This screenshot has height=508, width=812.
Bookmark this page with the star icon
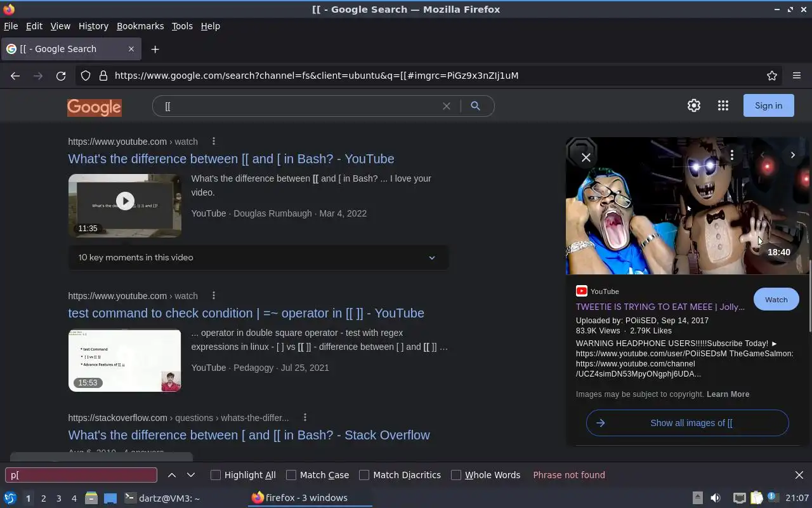click(x=772, y=76)
